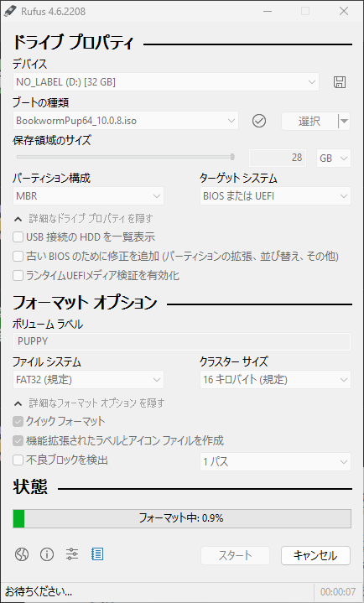Toggle 機能拡張されたラベルとアイコン ファイルを作成 checkbox
The image size is (364, 603).
tap(18, 440)
